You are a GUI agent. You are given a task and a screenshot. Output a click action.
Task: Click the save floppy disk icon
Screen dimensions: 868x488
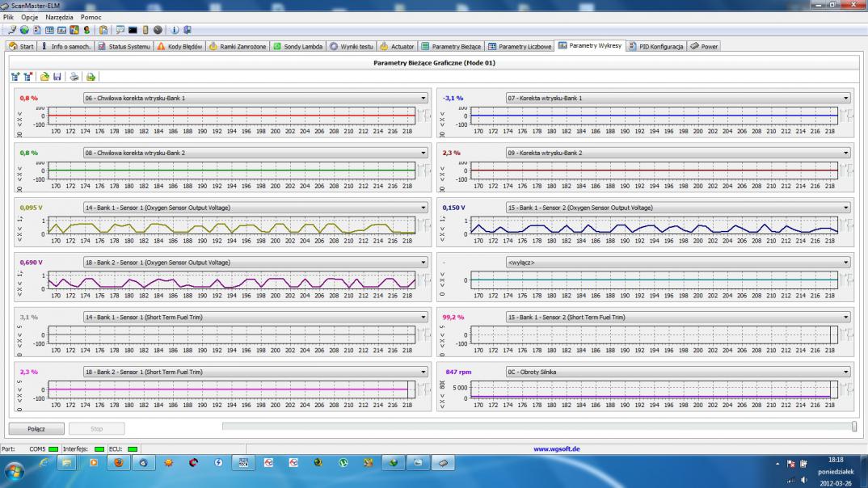point(57,77)
